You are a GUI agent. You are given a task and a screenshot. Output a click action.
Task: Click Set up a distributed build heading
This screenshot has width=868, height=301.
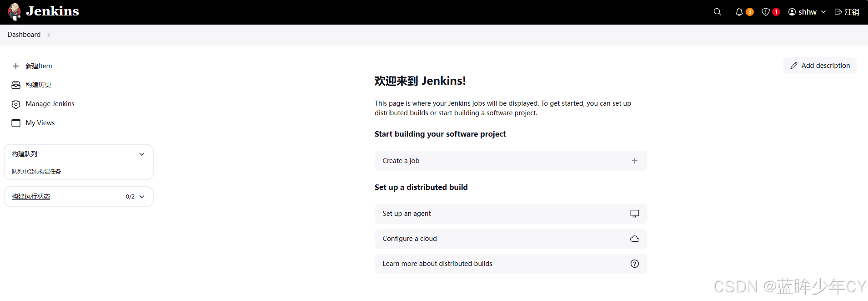(x=421, y=187)
